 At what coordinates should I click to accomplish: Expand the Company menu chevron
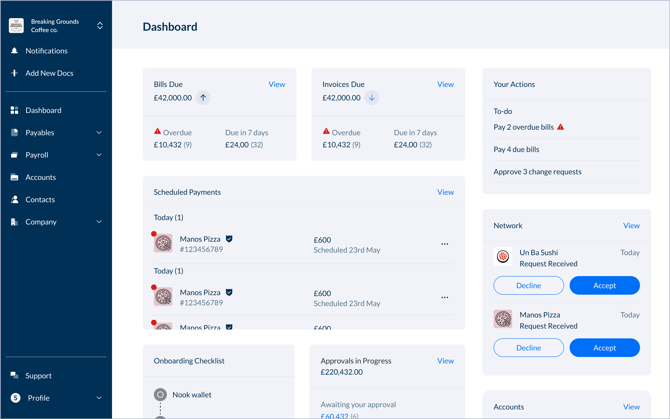click(x=99, y=222)
